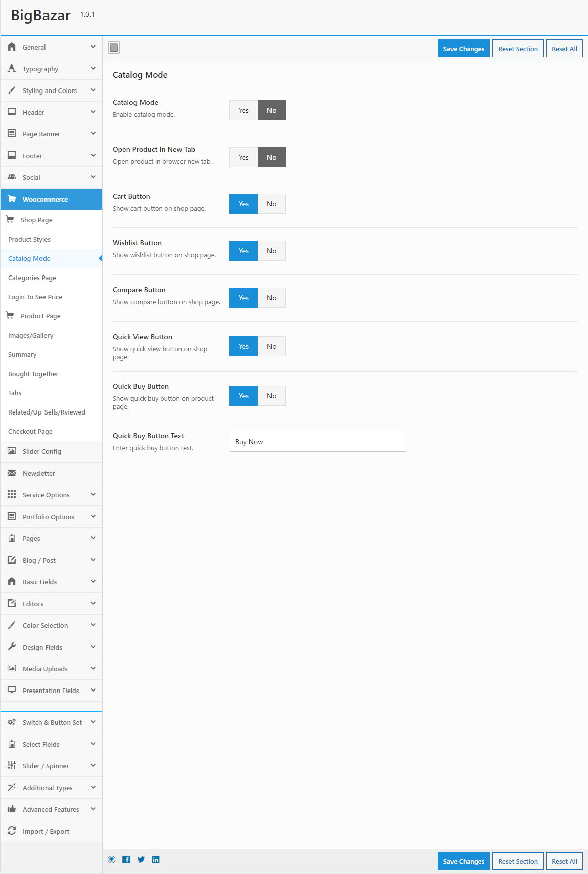Viewport: 588px width, 874px height.
Task: Click the Quick Buy Button Text field
Action: [318, 442]
